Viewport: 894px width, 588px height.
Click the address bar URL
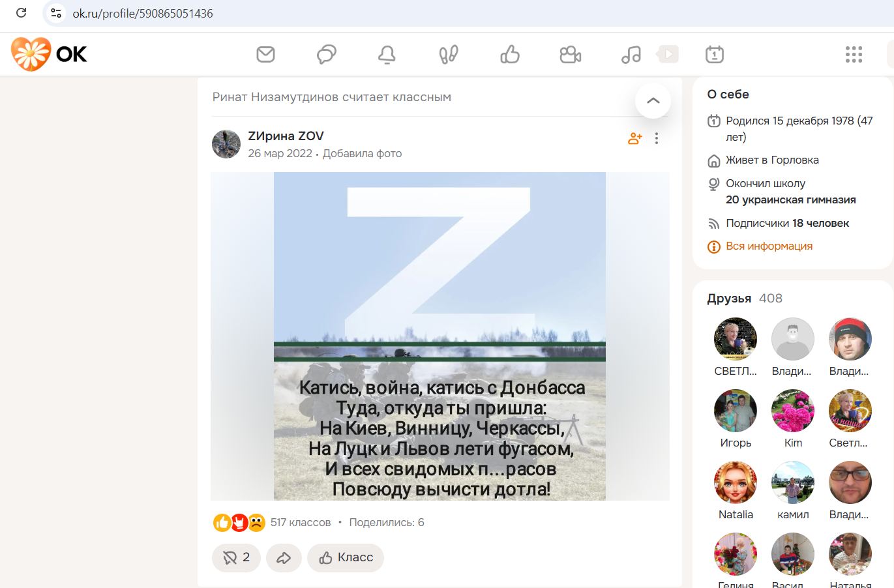coord(143,13)
